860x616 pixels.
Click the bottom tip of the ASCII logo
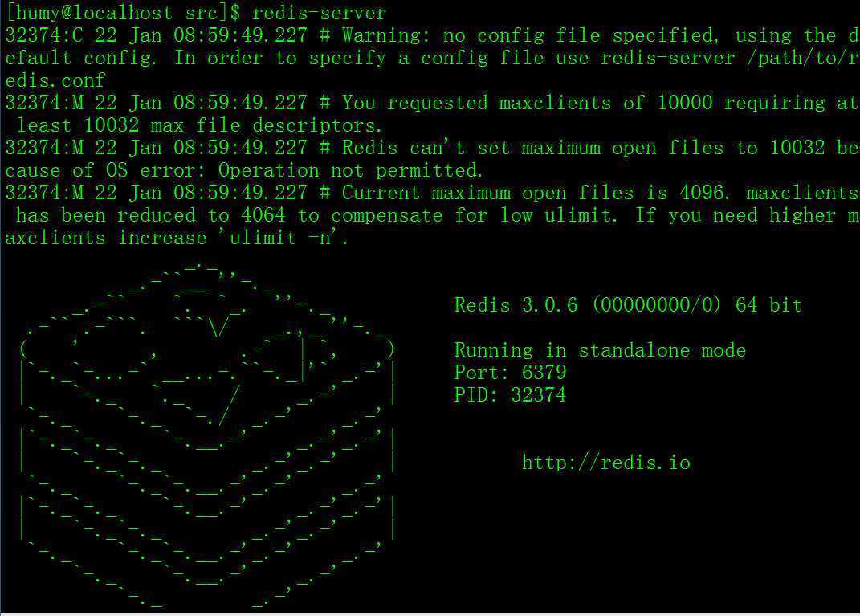[x=207, y=605]
